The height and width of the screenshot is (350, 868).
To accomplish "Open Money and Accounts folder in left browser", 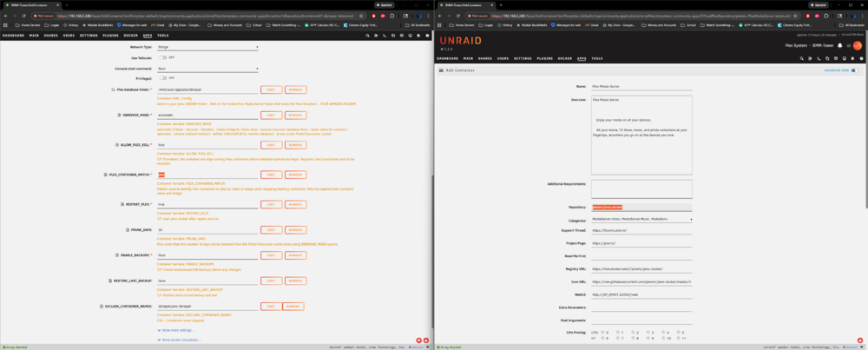I will point(226,25).
